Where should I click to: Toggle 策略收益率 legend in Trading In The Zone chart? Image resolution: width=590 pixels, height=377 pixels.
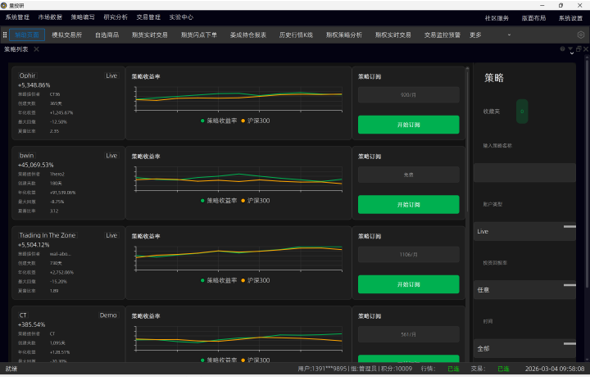219,280
